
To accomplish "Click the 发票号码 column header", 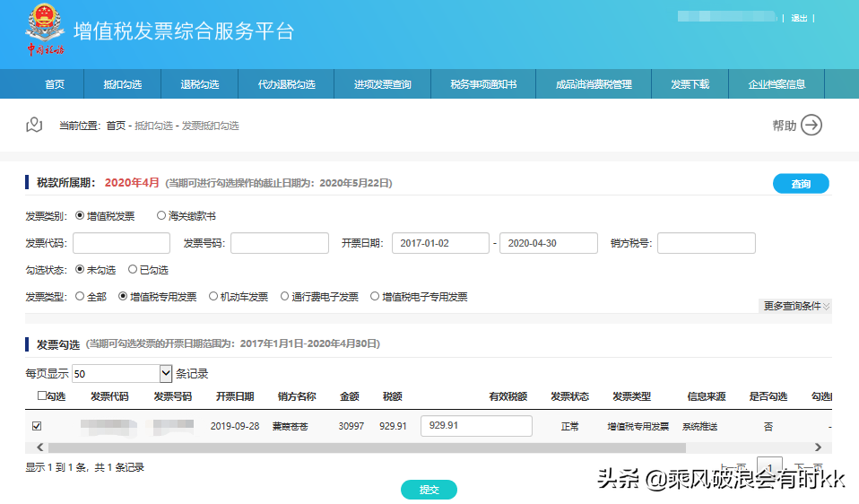I will coord(172,396).
